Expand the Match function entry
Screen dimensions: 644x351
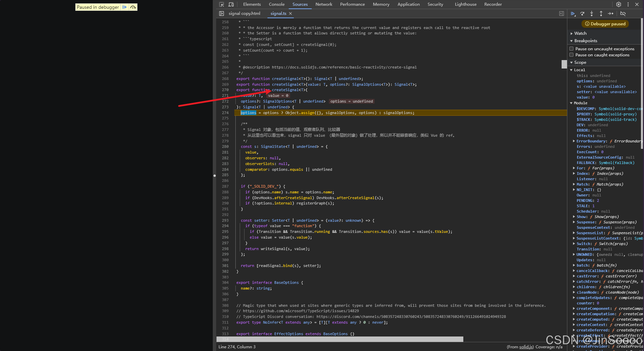pyautogui.click(x=574, y=184)
